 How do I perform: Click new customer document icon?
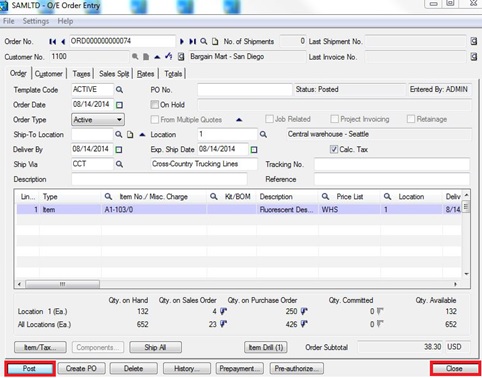146,57
